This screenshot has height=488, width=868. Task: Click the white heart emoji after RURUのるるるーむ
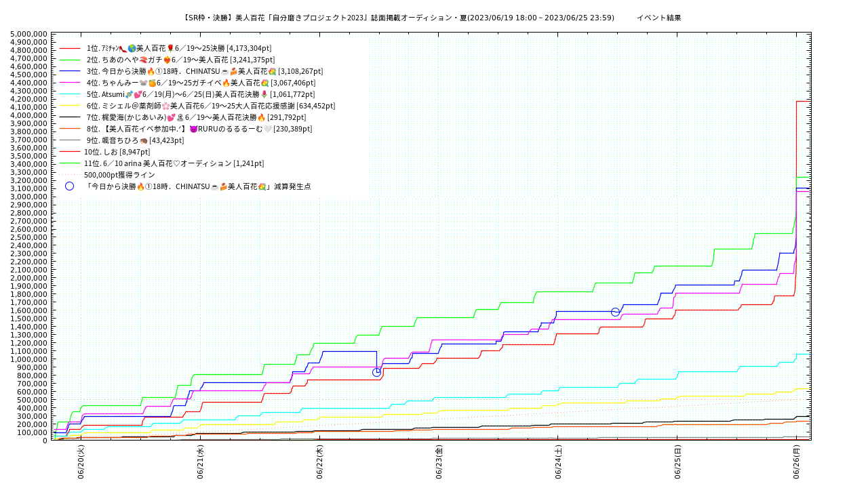pyautogui.click(x=268, y=129)
